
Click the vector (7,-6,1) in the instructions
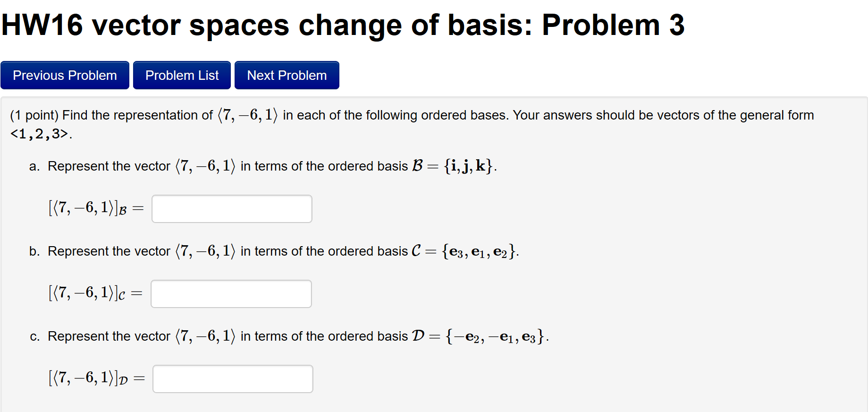[x=246, y=114]
